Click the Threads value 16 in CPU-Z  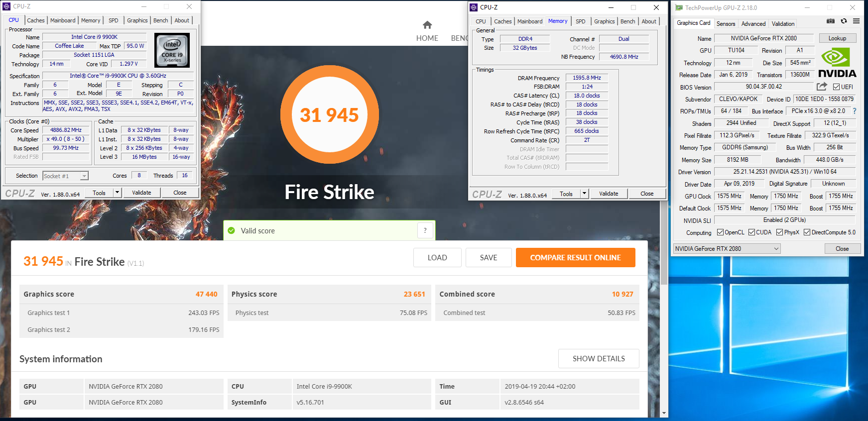coord(185,175)
